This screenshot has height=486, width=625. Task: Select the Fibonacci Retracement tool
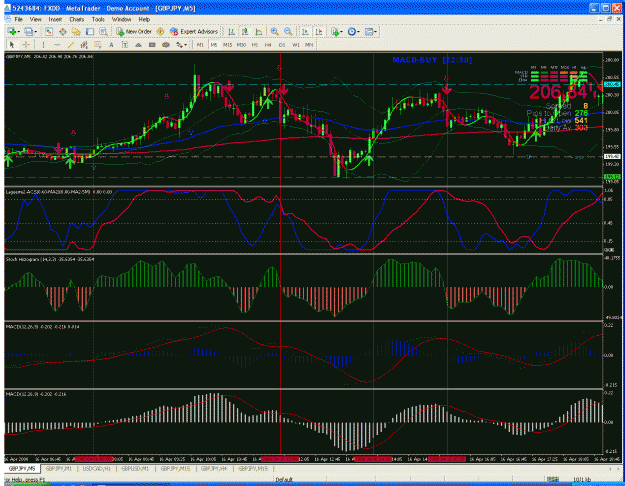click(98, 45)
